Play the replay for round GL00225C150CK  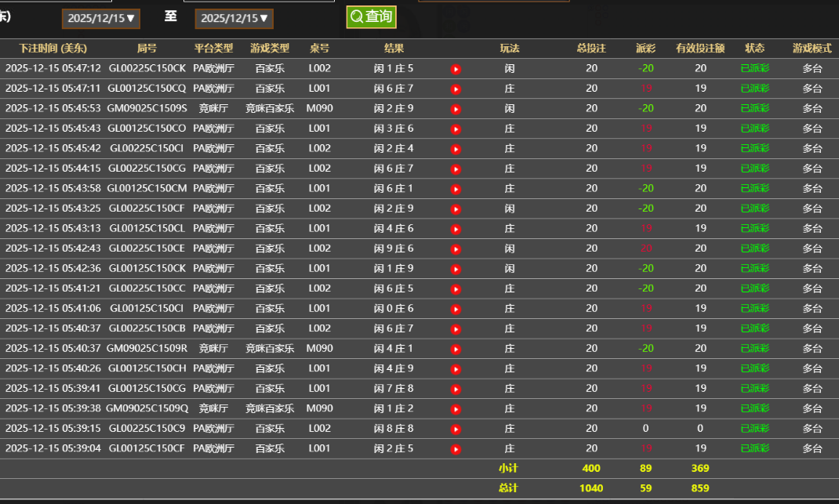pos(456,68)
